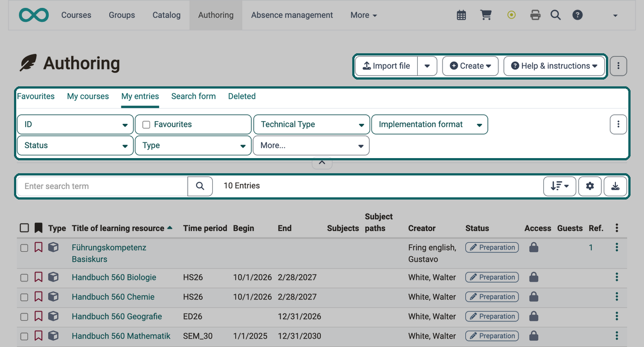Select the Handbuch 560 Geografie row checkbox
This screenshot has height=347, width=644.
coord(24,317)
